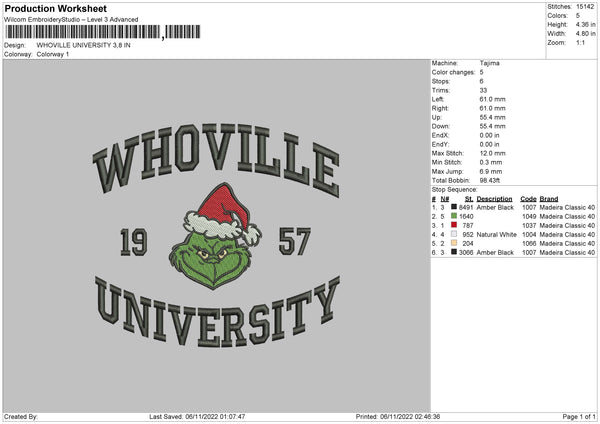Click stitch count 3066 in stop row 6

click(x=466, y=253)
